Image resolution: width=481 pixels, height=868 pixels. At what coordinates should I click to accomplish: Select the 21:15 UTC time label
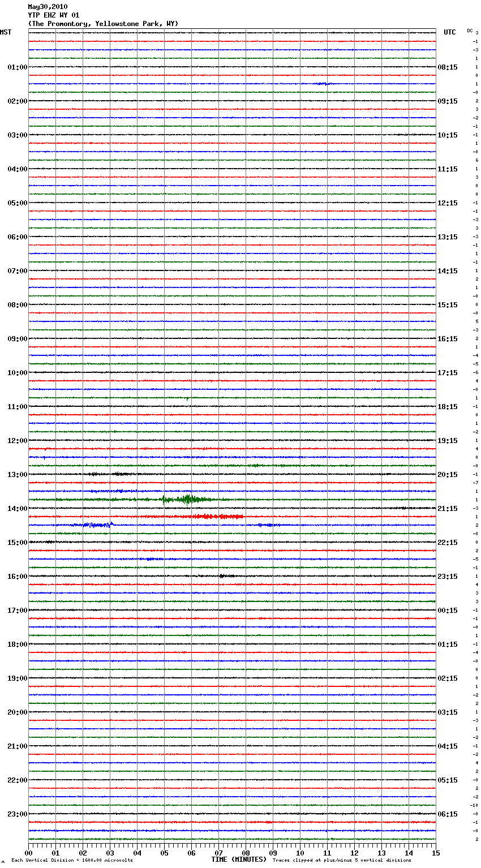pos(448,509)
